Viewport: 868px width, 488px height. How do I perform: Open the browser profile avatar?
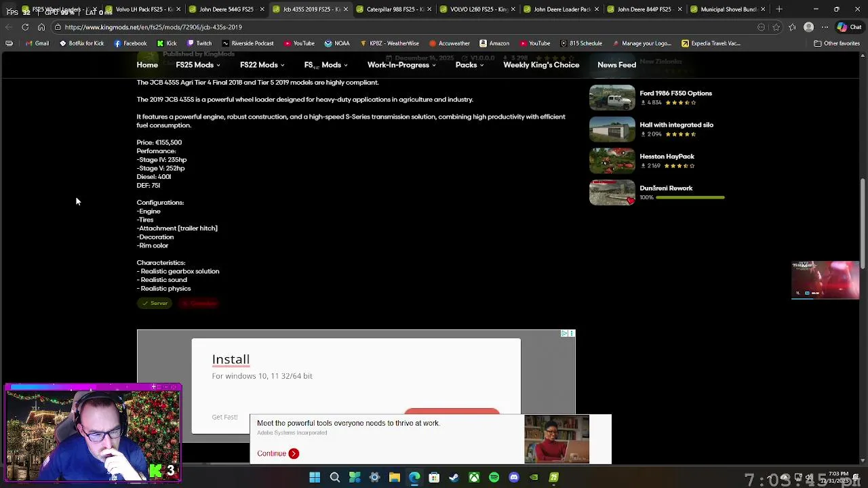[x=808, y=27]
